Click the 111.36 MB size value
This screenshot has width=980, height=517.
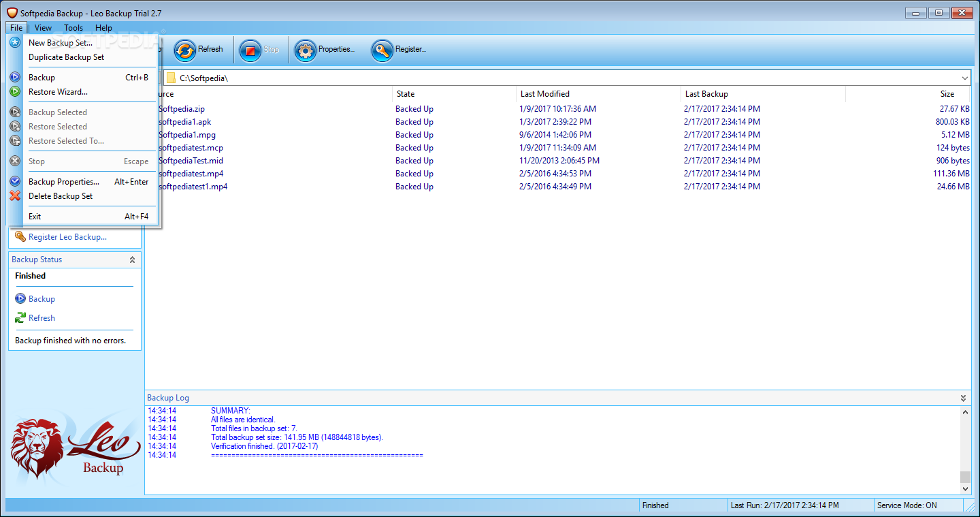tap(951, 174)
